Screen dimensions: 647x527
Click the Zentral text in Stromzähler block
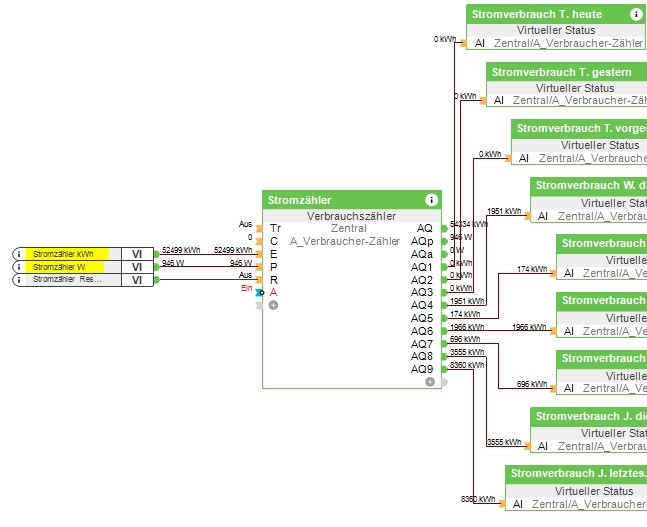349,228
